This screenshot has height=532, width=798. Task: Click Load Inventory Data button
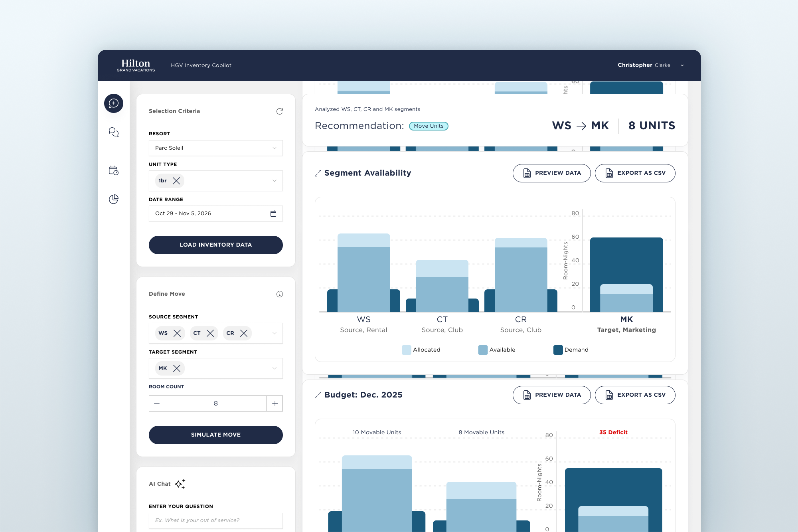(x=216, y=245)
